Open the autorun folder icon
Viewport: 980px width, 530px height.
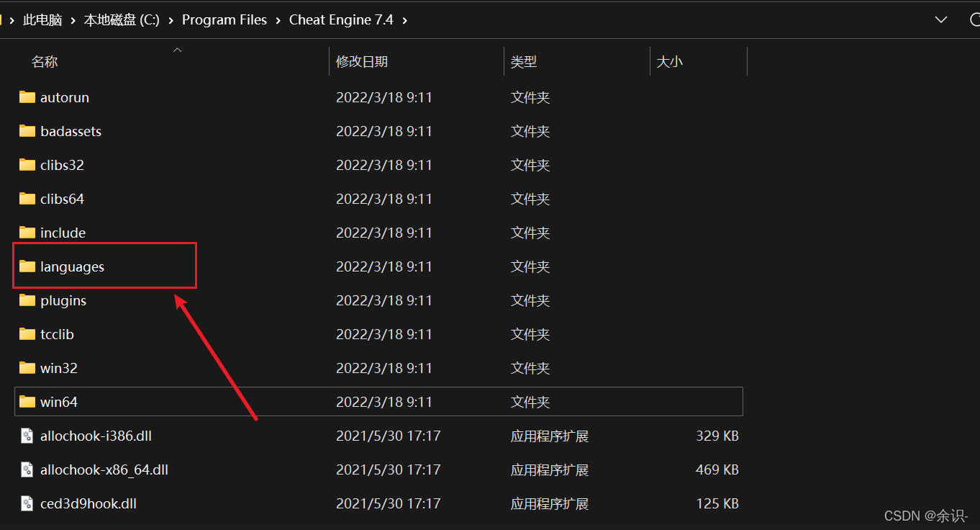pos(27,97)
